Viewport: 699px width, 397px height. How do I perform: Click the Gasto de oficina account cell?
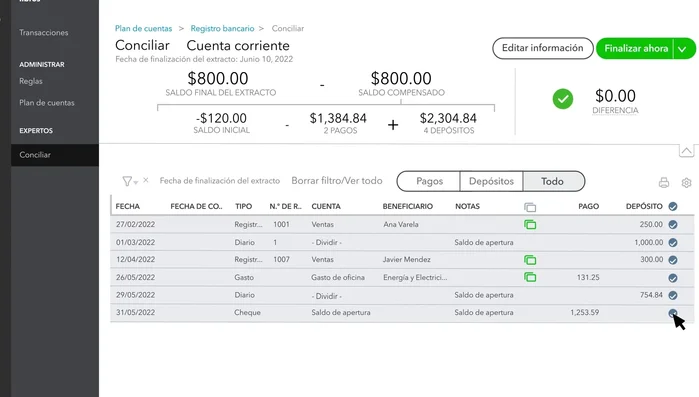(x=338, y=277)
